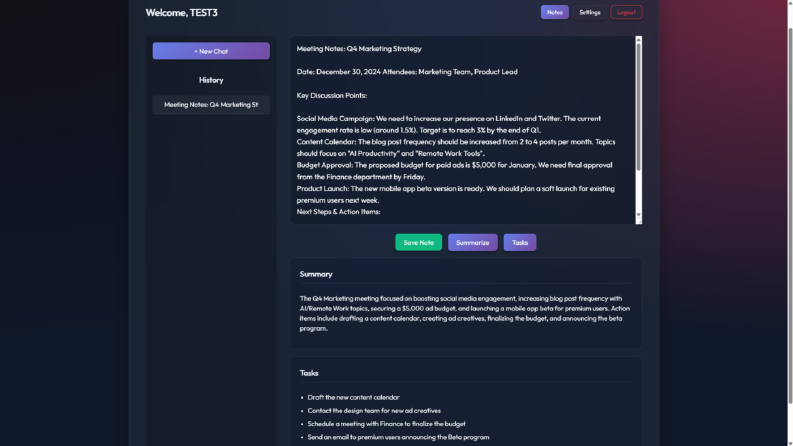
Task: Click the Summary section heading
Action: tap(316, 274)
